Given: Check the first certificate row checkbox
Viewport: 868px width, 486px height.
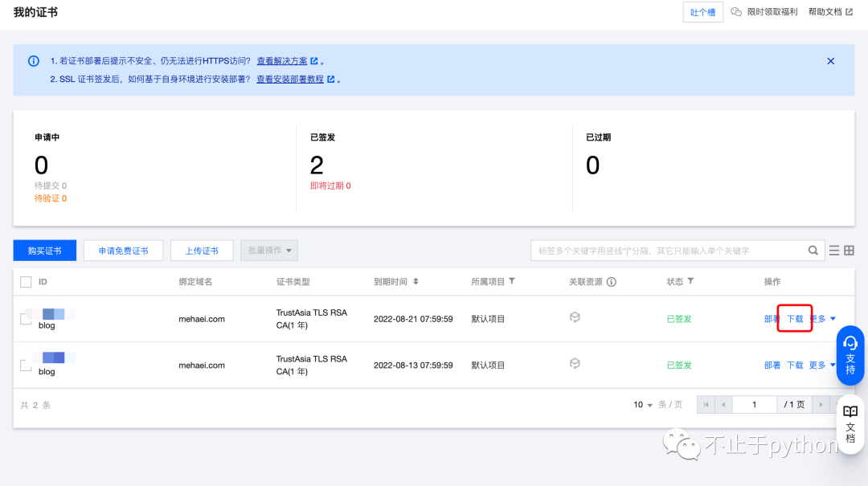Looking at the screenshot, I should coord(26,319).
